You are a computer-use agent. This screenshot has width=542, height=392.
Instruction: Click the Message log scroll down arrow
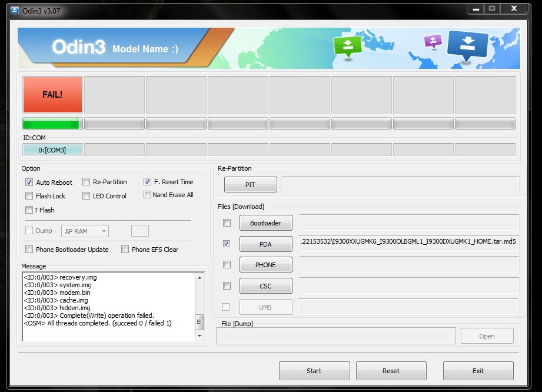click(199, 335)
